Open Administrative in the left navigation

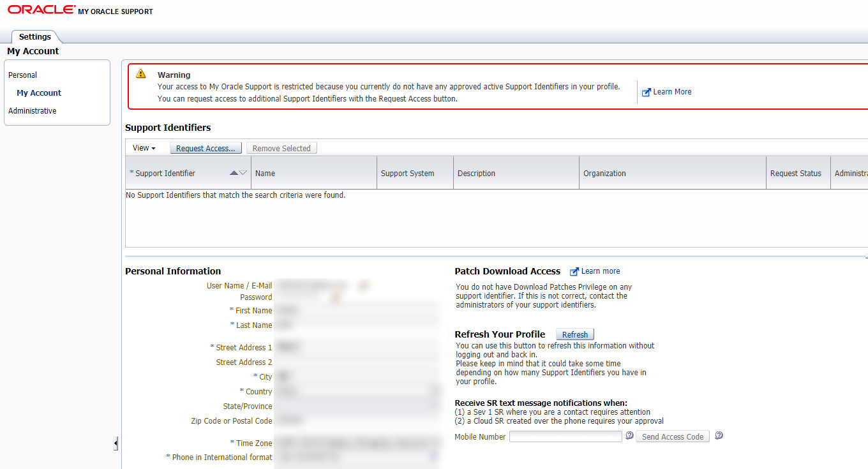pyautogui.click(x=33, y=110)
